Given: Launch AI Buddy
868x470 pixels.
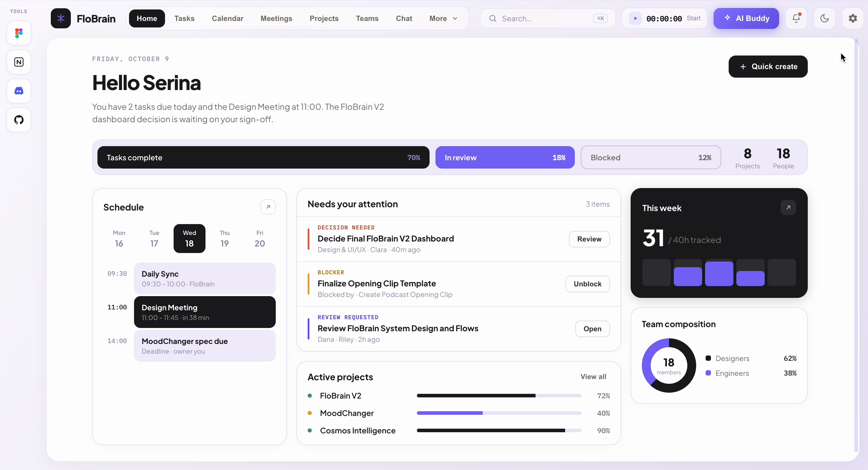Looking at the screenshot, I should (746, 18).
